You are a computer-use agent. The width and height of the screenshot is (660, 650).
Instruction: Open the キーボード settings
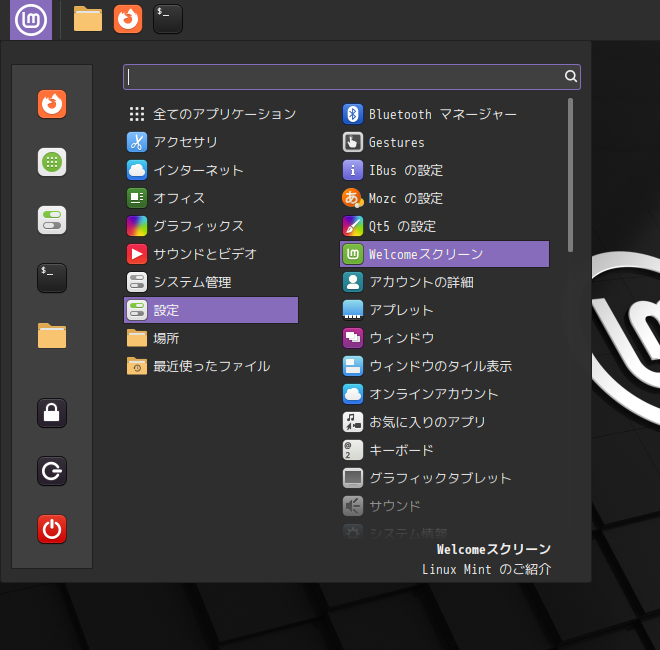coord(444,450)
